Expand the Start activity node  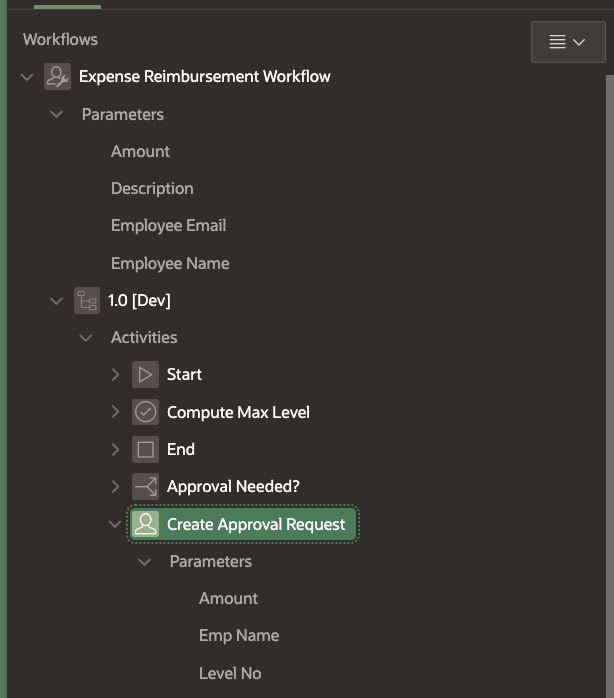(116, 375)
